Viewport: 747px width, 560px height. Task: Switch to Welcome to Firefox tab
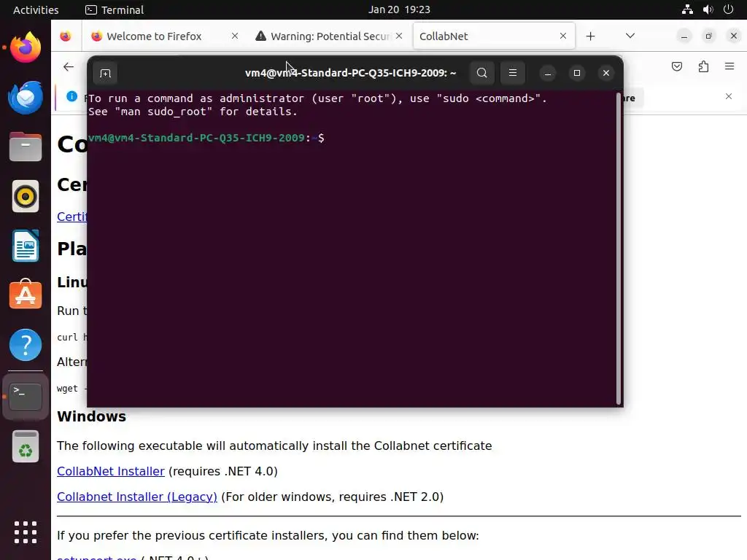point(164,36)
